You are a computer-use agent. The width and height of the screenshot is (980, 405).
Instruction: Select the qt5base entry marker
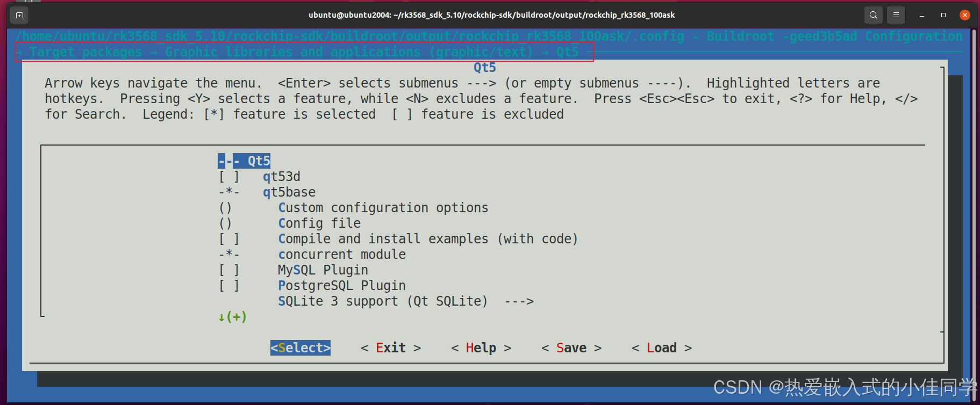click(229, 192)
